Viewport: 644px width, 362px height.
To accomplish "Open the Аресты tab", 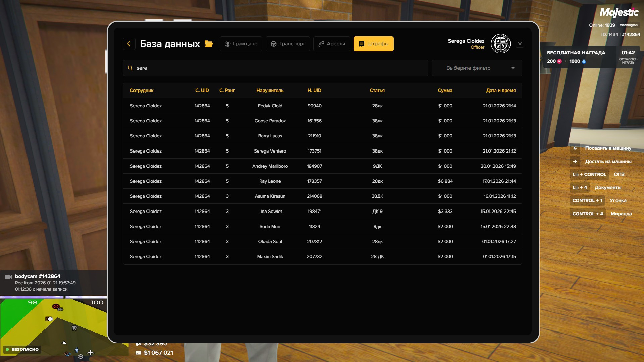I will (332, 44).
